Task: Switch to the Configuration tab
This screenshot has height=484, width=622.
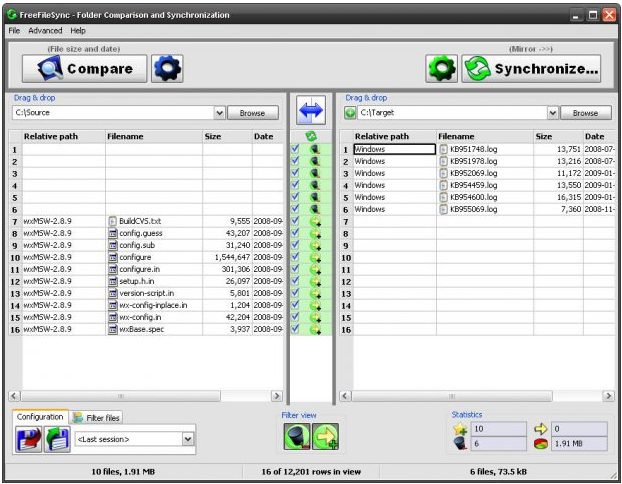Action: tap(40, 417)
